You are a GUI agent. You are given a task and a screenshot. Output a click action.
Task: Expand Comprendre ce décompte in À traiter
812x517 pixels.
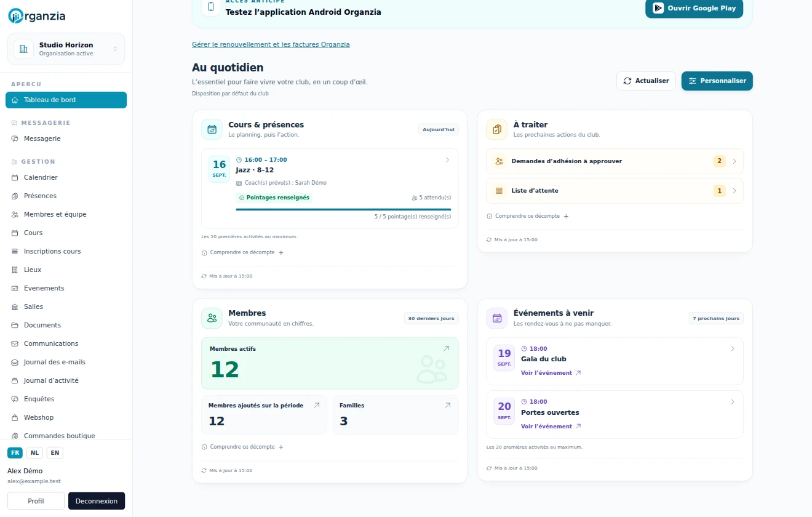click(x=528, y=216)
